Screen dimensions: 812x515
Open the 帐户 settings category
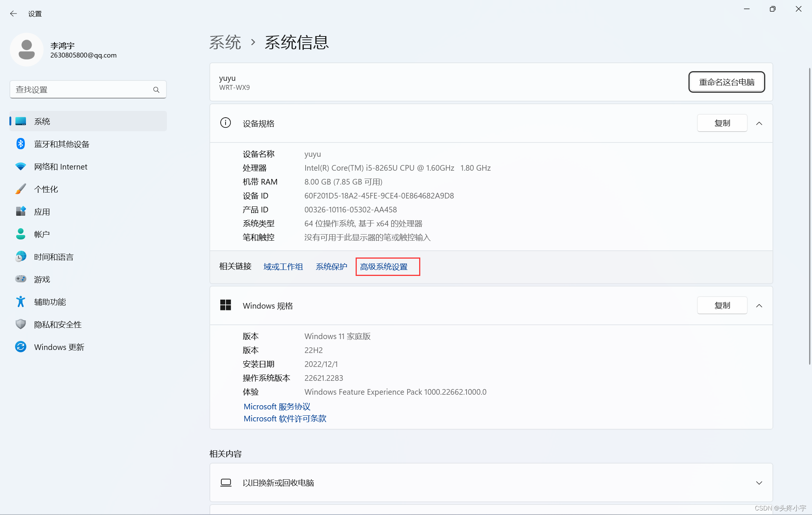pos(42,234)
